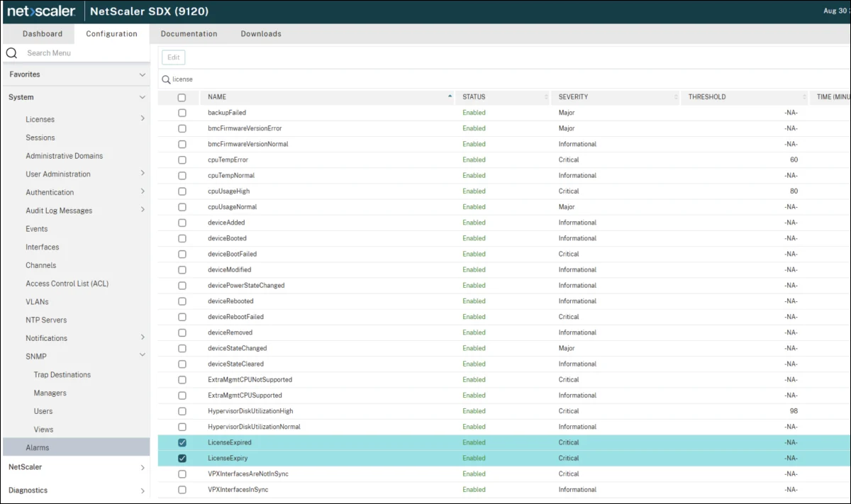Viewport: 851px width, 504px height.
Task: Click the magnifier icon beside license filter
Action: coord(166,79)
